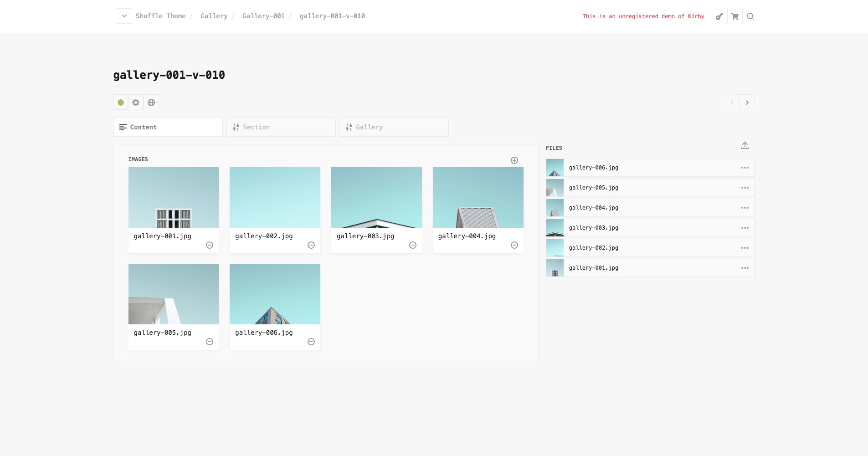This screenshot has width=868, height=456.
Task: Remove gallery-004.jpg using minus icon
Action: 514,245
